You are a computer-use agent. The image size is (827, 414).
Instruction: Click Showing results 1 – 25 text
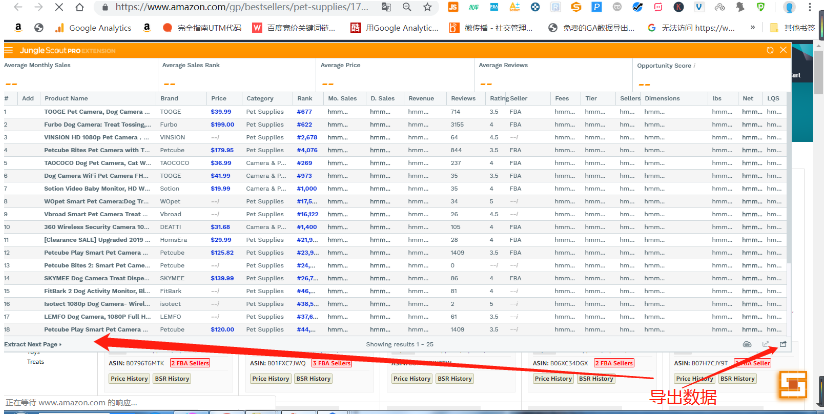pos(399,344)
